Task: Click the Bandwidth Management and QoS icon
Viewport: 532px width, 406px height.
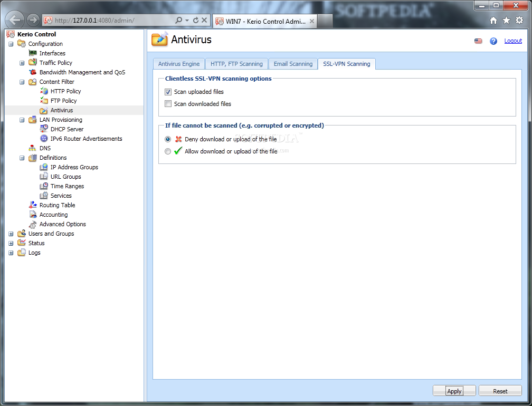Action: pyautogui.click(x=33, y=72)
